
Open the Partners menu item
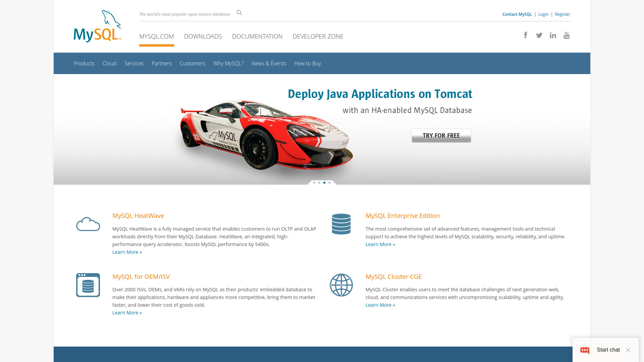pyautogui.click(x=162, y=63)
